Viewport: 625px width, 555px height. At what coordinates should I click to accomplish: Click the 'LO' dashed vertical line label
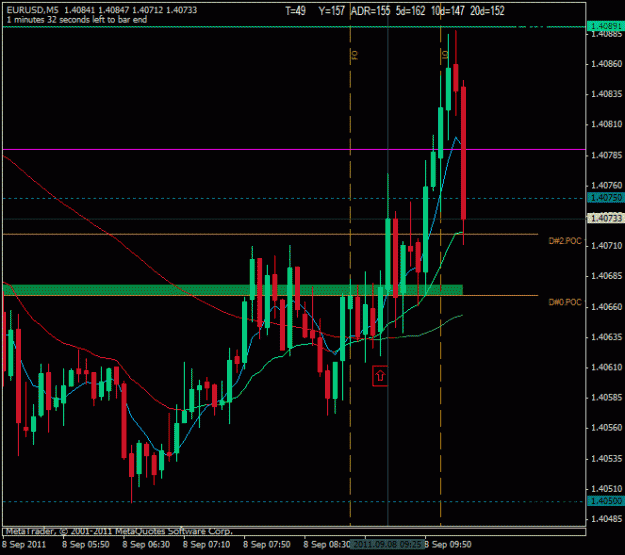click(445, 54)
